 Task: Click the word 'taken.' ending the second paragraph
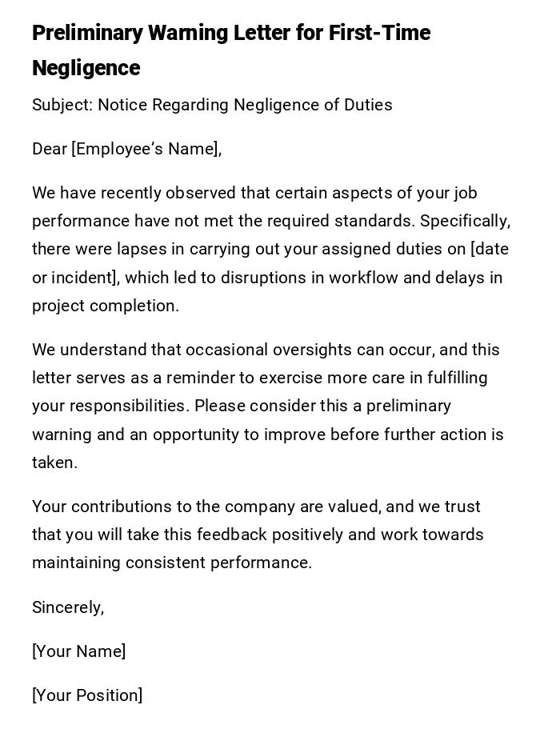point(54,463)
